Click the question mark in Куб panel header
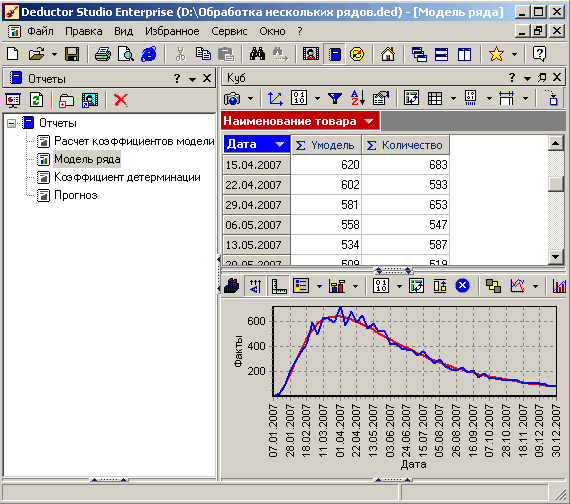 click(512, 77)
